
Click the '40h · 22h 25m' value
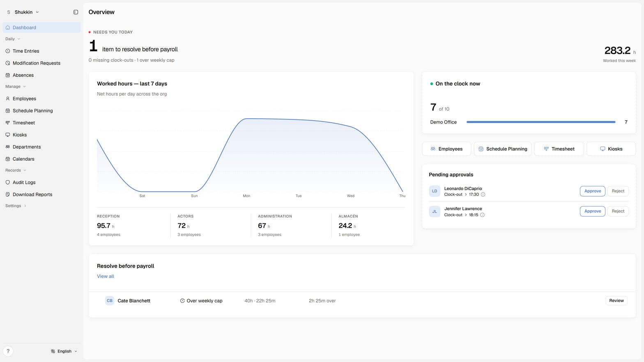260,301
